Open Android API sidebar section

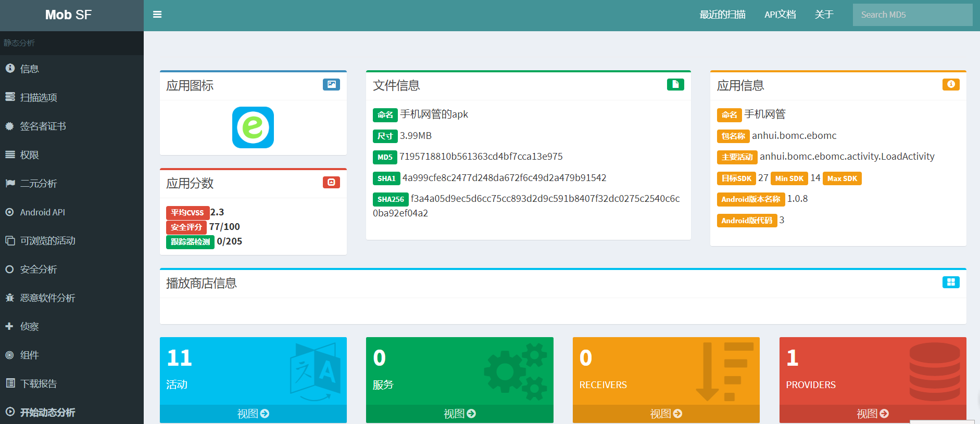[42, 212]
